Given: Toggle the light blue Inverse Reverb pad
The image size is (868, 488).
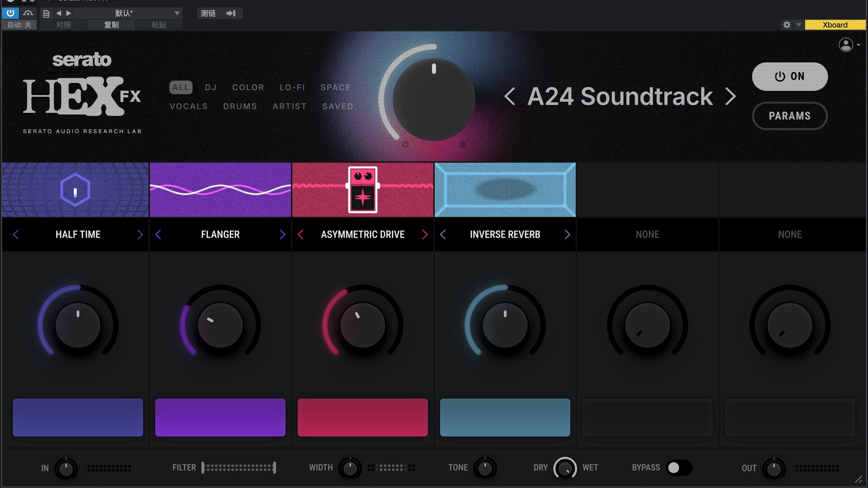Looking at the screenshot, I should click(505, 418).
